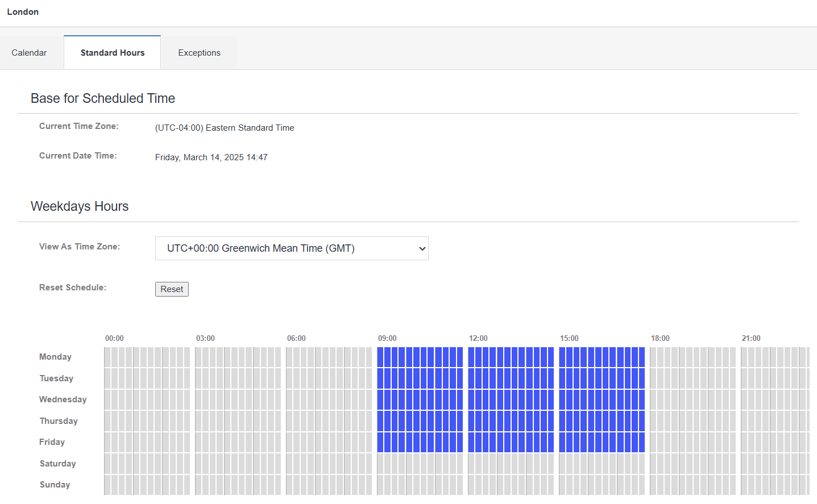Viewport: 817px width, 504px height.
Task: Turn on Sunday's 00:00 quarter-hour cell
Action: click(x=107, y=485)
